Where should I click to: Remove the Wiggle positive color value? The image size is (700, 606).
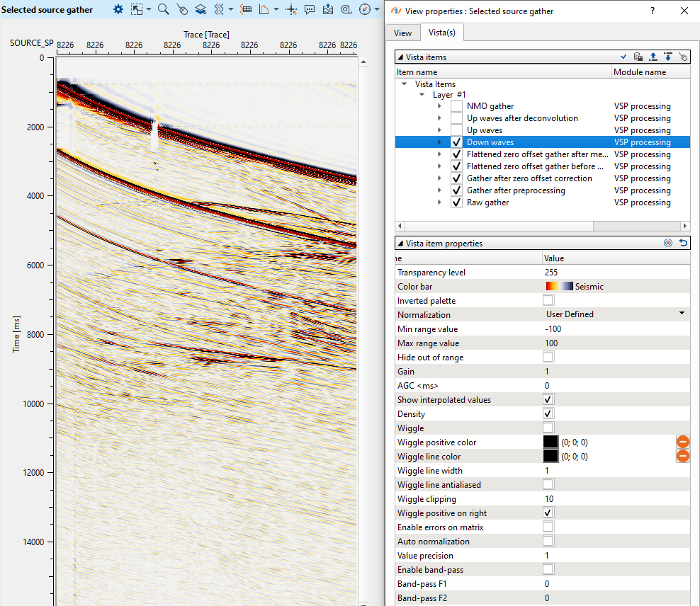pos(682,442)
